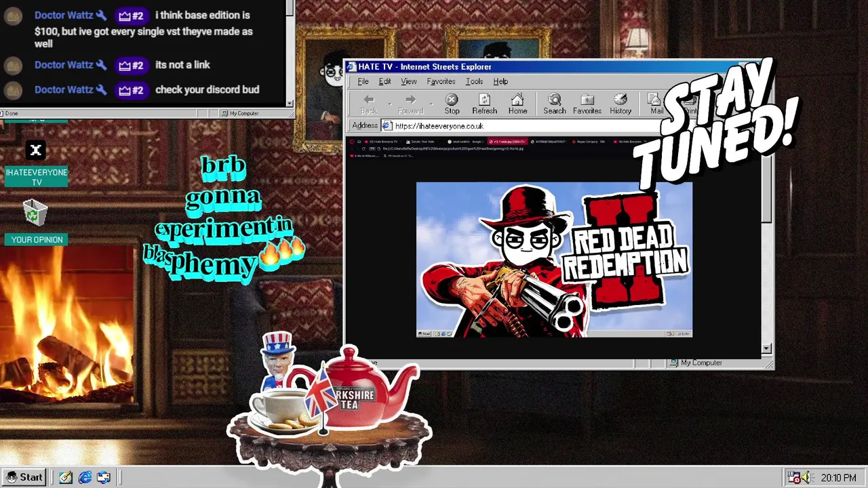Screen dimensions: 868x488
Task: Click the #2 crown badge on 'its not a link'
Action: (x=131, y=65)
